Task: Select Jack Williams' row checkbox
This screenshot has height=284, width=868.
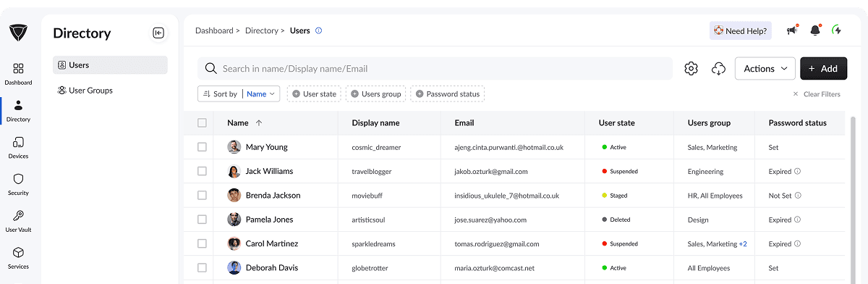Action: pyautogui.click(x=202, y=172)
